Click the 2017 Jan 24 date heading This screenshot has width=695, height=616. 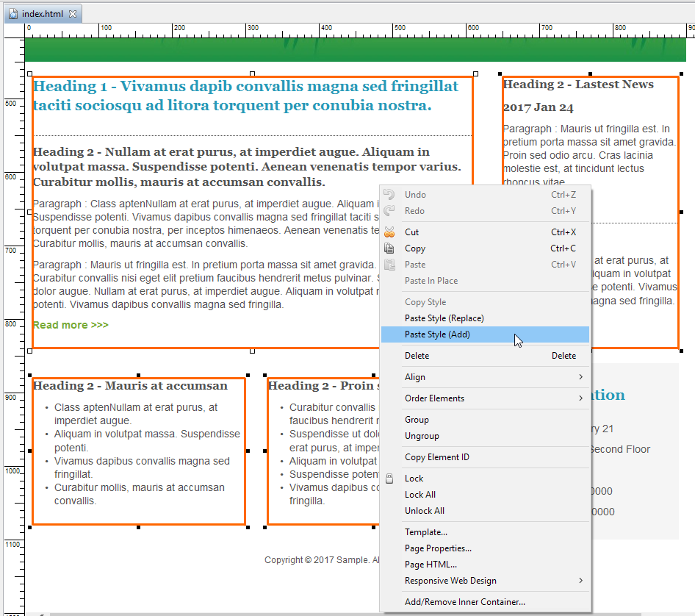pyautogui.click(x=538, y=108)
